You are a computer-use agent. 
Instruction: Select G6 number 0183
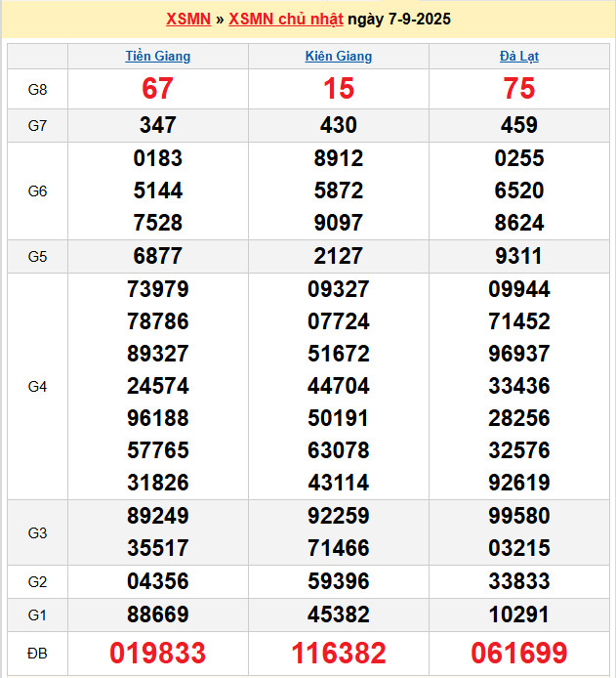158,158
